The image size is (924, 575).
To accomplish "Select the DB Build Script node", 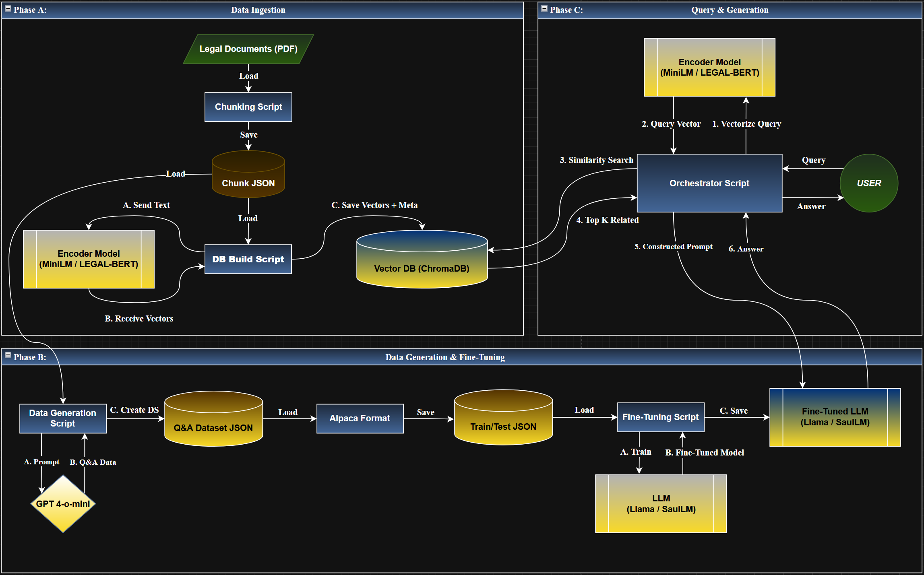I will tap(248, 259).
